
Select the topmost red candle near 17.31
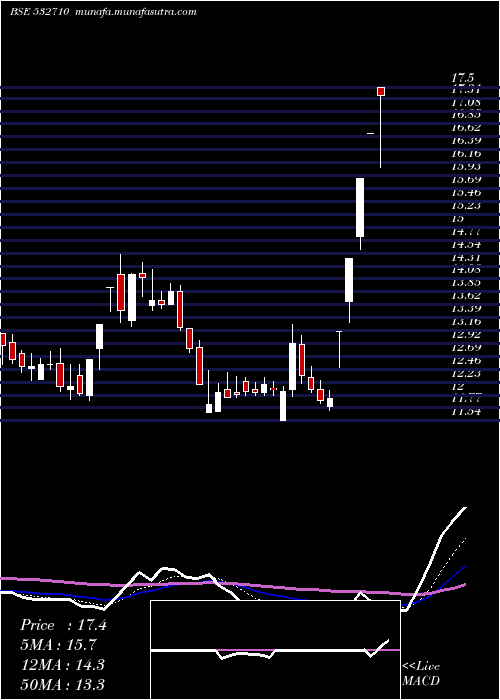381,91
